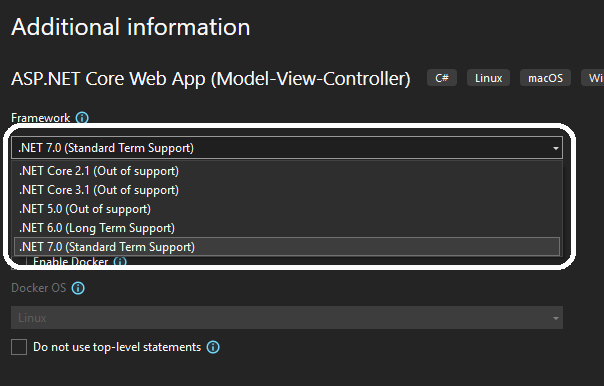
Task: Open the Framework info tooltip icon
Action: point(82,118)
